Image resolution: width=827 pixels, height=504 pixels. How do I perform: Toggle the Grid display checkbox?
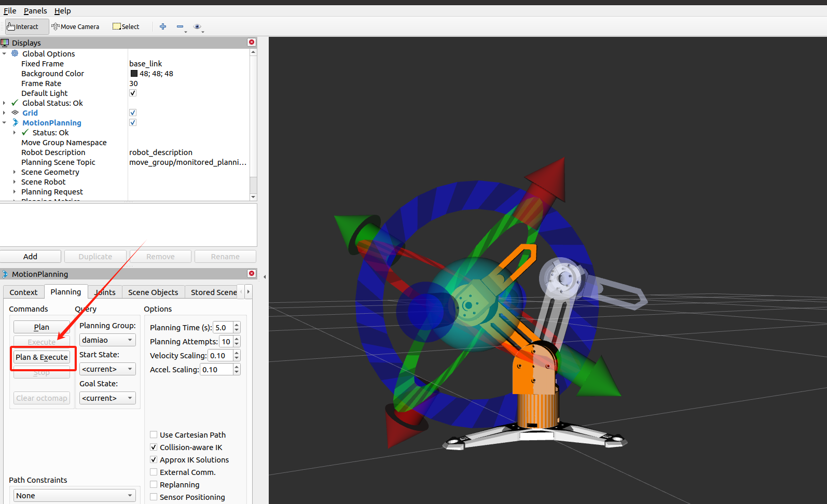coord(133,113)
